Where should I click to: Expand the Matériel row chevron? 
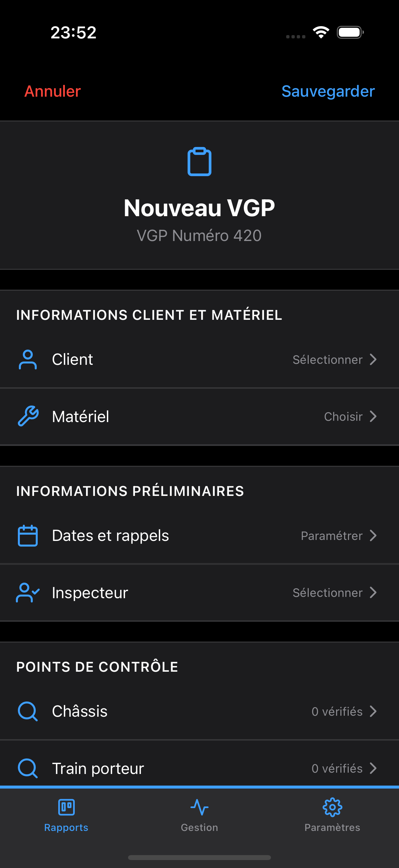(373, 416)
